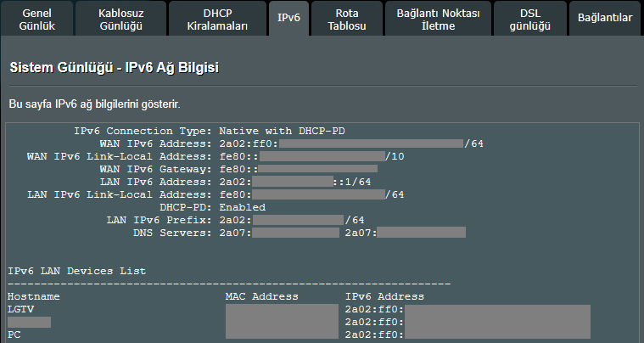The height and width of the screenshot is (343, 644).
Task: Show the Bağlantı Noktası İletme tab
Action: point(438,20)
